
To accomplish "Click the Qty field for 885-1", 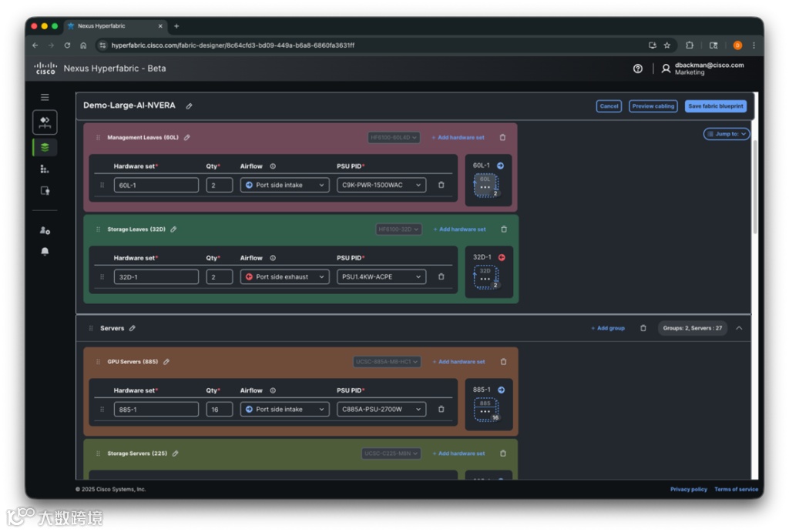I will (220, 410).
